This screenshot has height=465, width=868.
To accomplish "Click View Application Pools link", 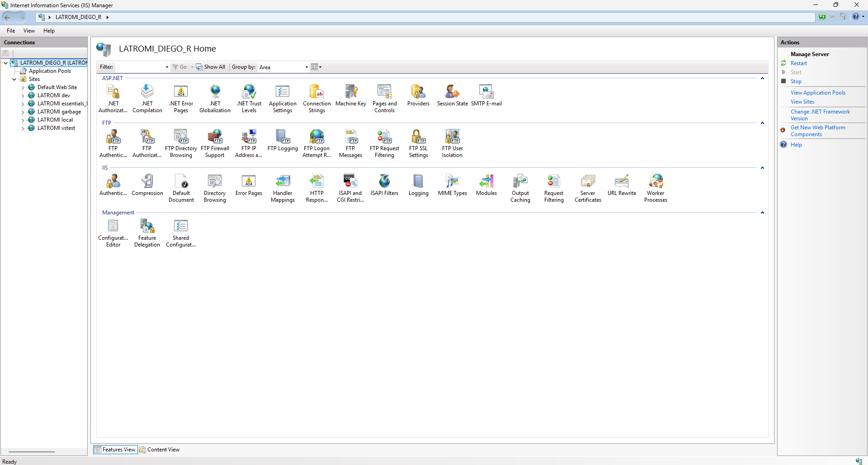I will point(817,93).
